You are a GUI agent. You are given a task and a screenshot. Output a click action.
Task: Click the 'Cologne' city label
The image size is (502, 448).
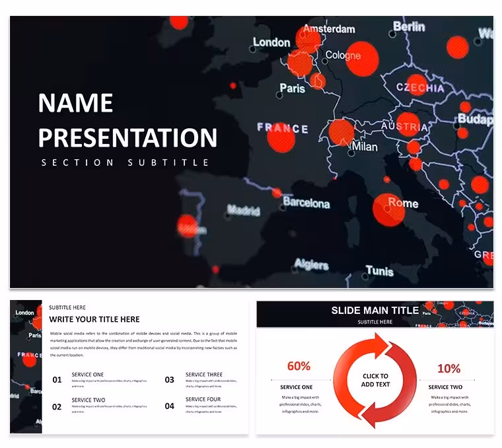tap(343, 55)
